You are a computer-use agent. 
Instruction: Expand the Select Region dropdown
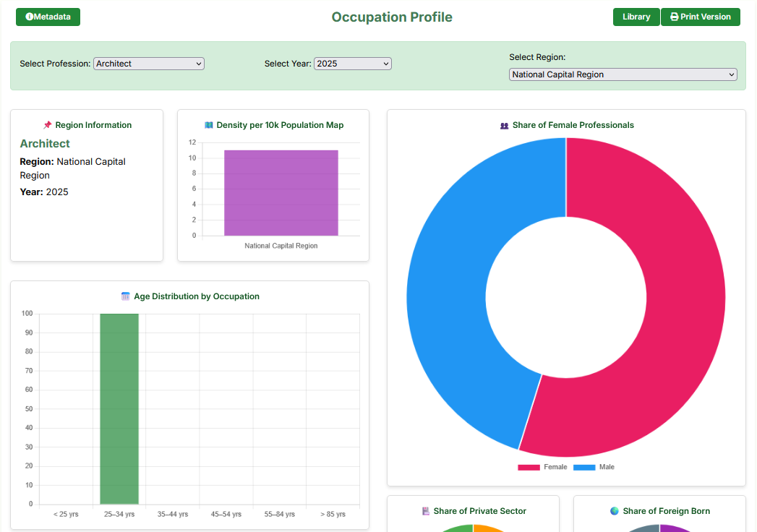pyautogui.click(x=623, y=74)
